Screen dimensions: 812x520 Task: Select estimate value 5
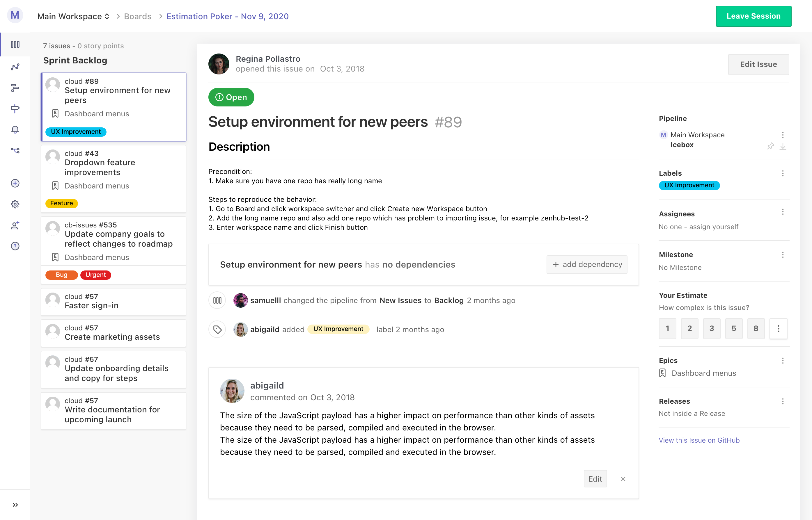point(734,328)
